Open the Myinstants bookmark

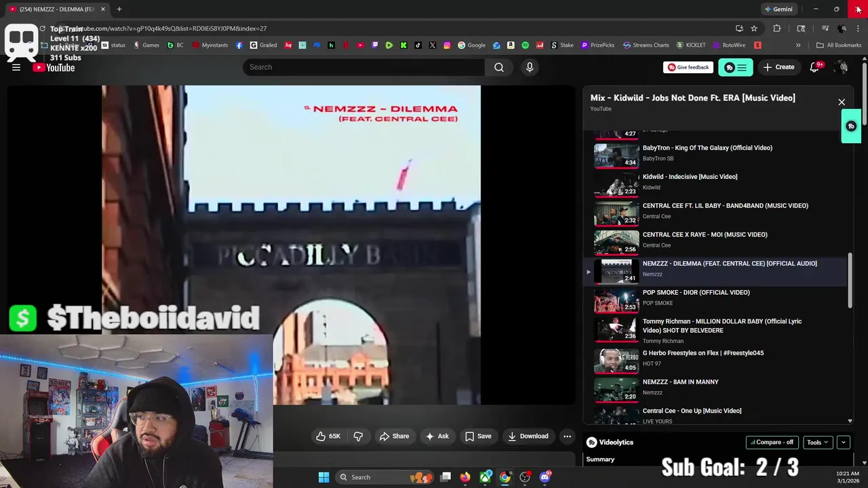tap(210, 45)
